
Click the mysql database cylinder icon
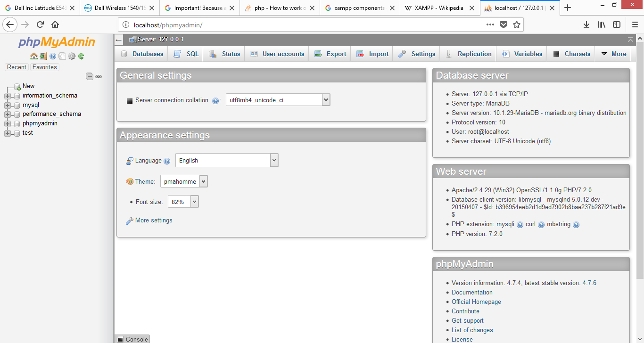[x=17, y=105]
